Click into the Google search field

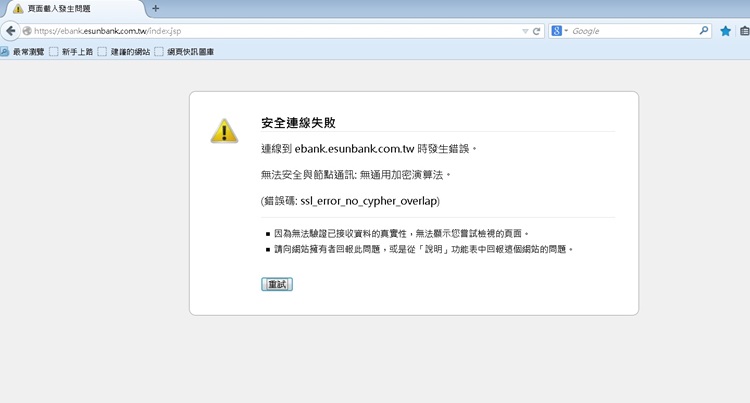630,31
